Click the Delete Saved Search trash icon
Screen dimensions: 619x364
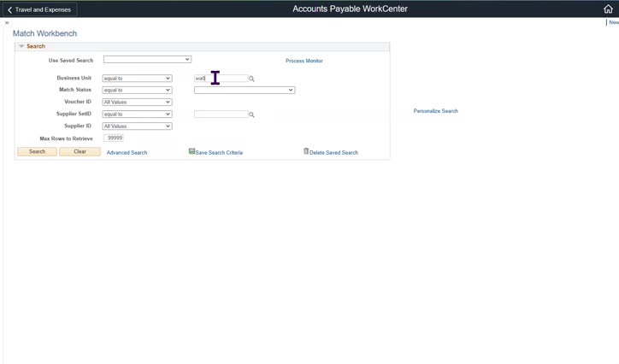[x=306, y=151]
